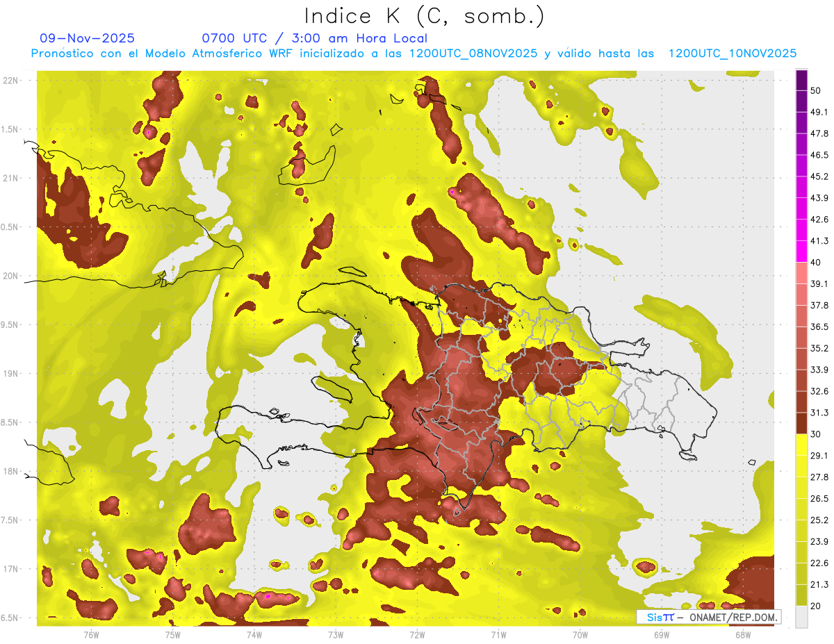
Task: Pick the magenta colorbar segment between 40 and 41.3
Action: (x=801, y=251)
